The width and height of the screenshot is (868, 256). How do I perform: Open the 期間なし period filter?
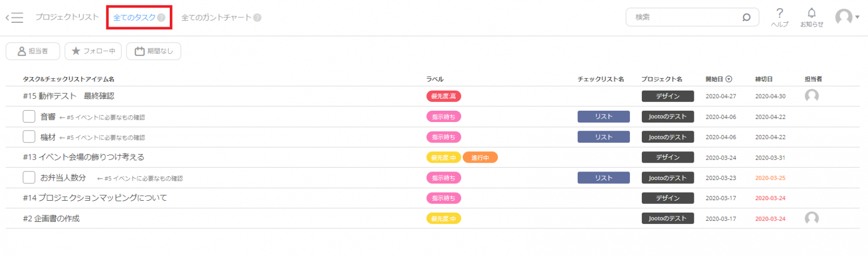click(x=154, y=51)
